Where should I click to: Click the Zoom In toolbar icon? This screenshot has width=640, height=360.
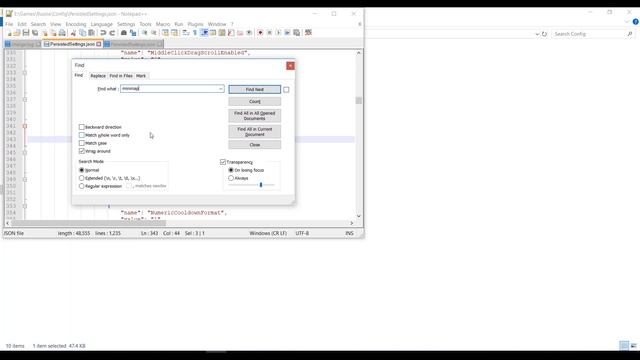coord(144,33)
